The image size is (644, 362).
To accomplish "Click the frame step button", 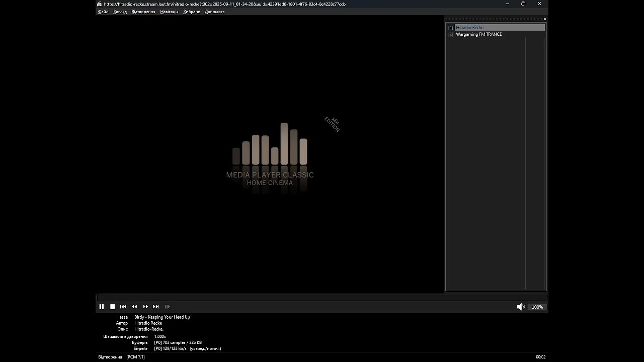I will pyautogui.click(x=168, y=307).
